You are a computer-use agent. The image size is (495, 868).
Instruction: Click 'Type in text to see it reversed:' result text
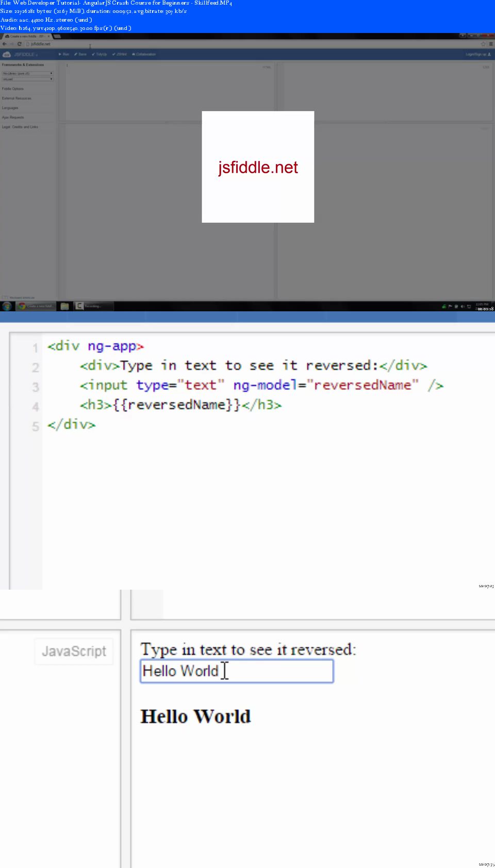click(x=248, y=649)
